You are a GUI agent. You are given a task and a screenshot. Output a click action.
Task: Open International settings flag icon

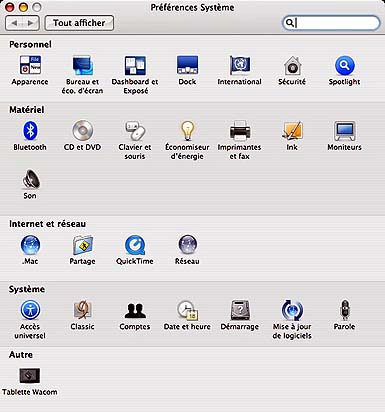(x=240, y=65)
